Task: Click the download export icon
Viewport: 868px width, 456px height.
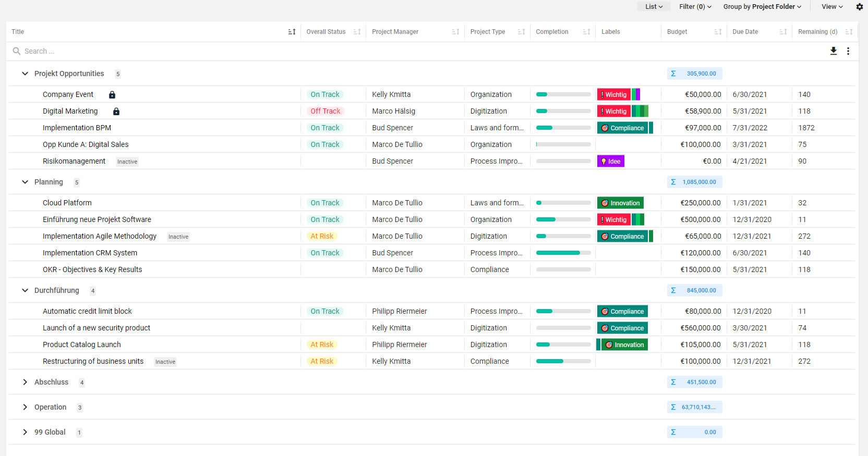Action: [x=833, y=51]
